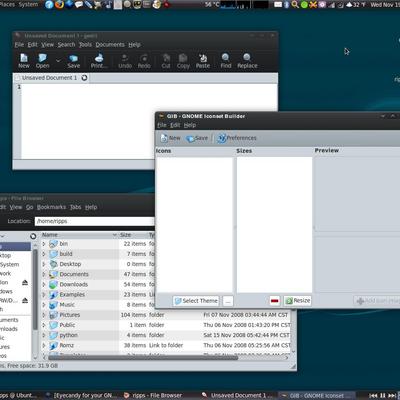Click the pause media control in bottom panel
Viewport: 400px width, 400px height.
pyautogui.click(x=383, y=395)
